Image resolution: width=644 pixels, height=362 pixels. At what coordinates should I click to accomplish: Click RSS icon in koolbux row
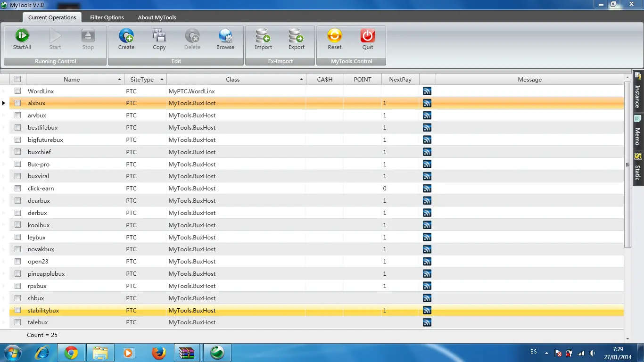point(427,225)
